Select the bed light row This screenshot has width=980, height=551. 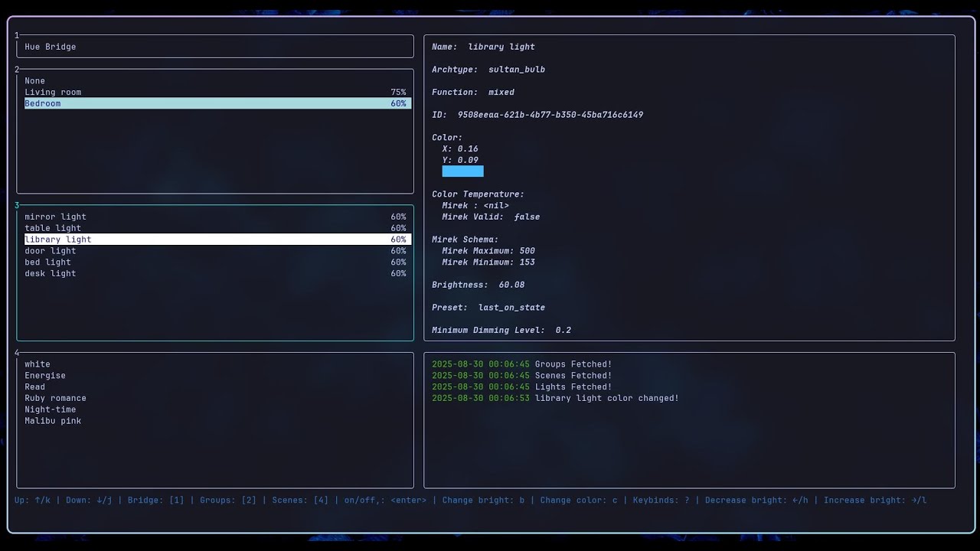[217, 262]
